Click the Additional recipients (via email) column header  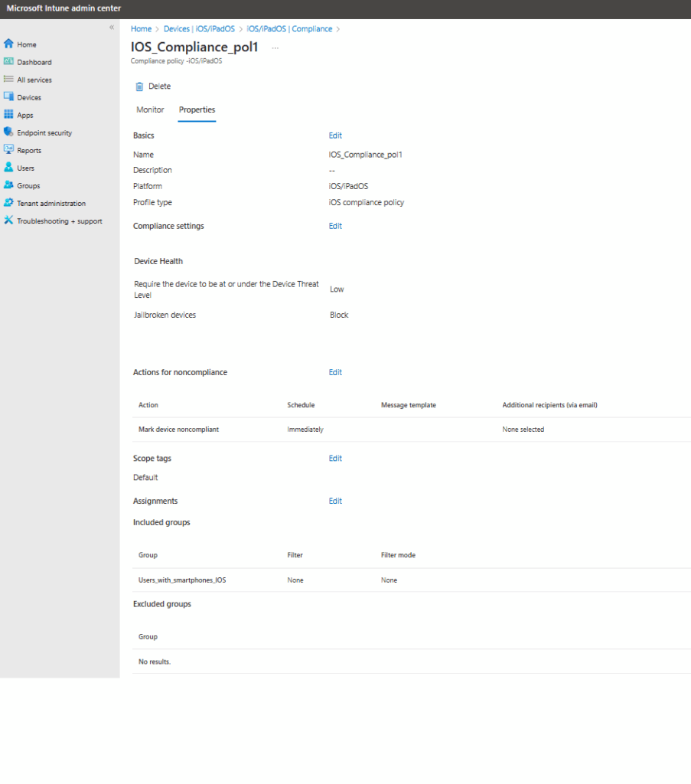tap(549, 405)
